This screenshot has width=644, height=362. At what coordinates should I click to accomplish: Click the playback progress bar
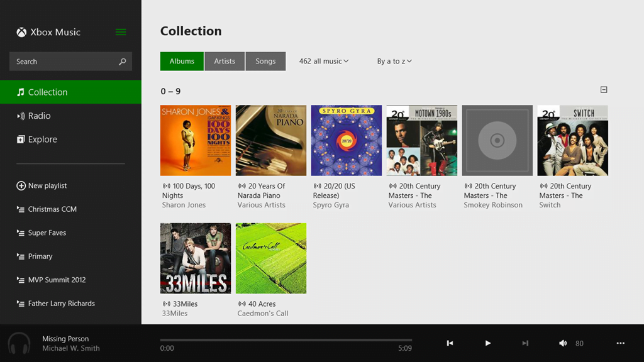286,340
